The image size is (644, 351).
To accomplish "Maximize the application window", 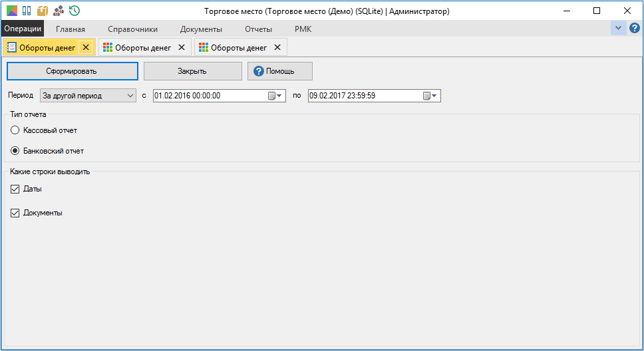I will pyautogui.click(x=597, y=11).
